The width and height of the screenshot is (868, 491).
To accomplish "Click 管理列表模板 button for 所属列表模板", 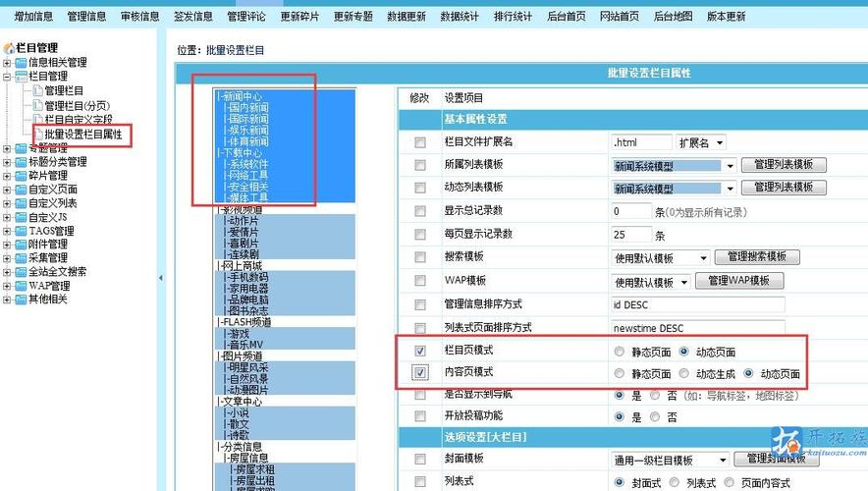I will point(784,164).
